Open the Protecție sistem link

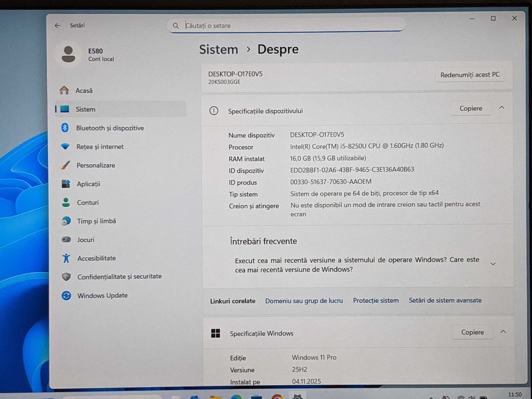click(x=376, y=300)
